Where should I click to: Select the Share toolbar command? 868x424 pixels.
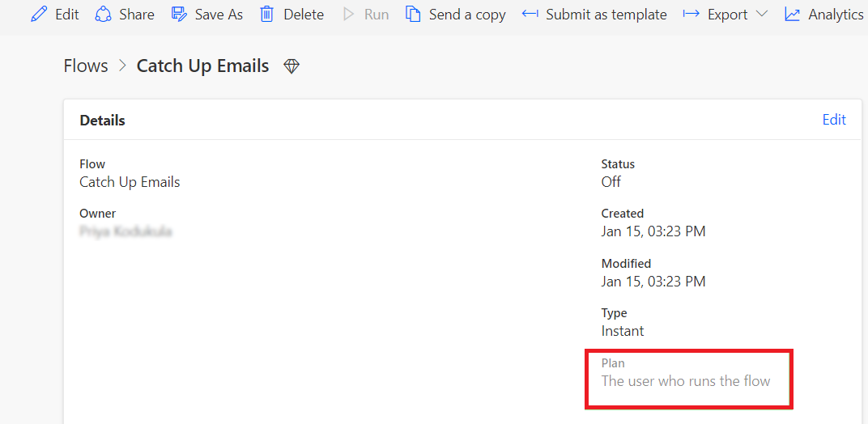(125, 15)
